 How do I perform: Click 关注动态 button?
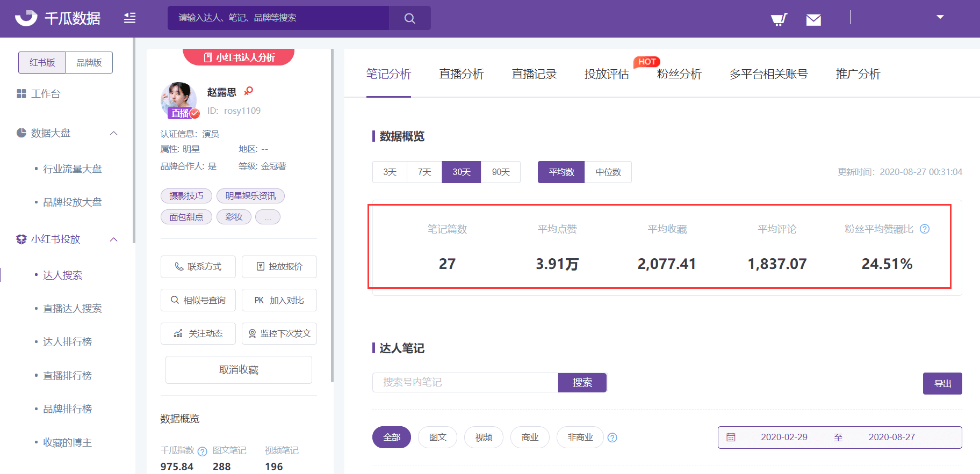[x=198, y=333]
